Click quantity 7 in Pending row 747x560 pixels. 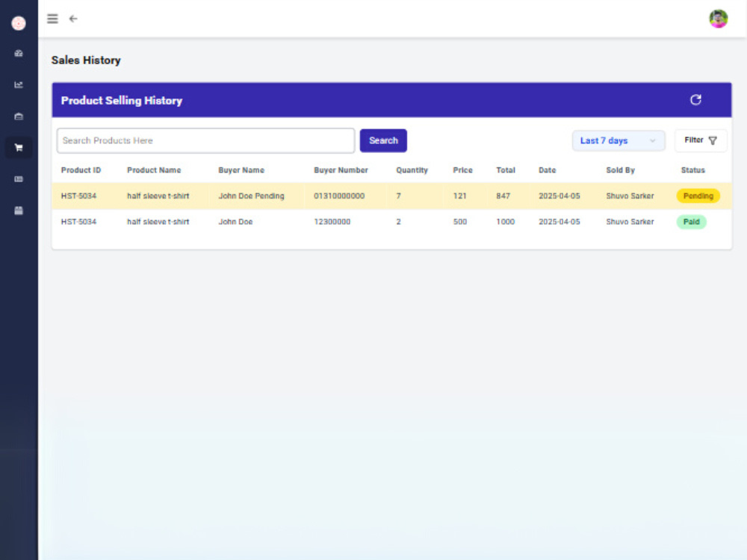(398, 196)
